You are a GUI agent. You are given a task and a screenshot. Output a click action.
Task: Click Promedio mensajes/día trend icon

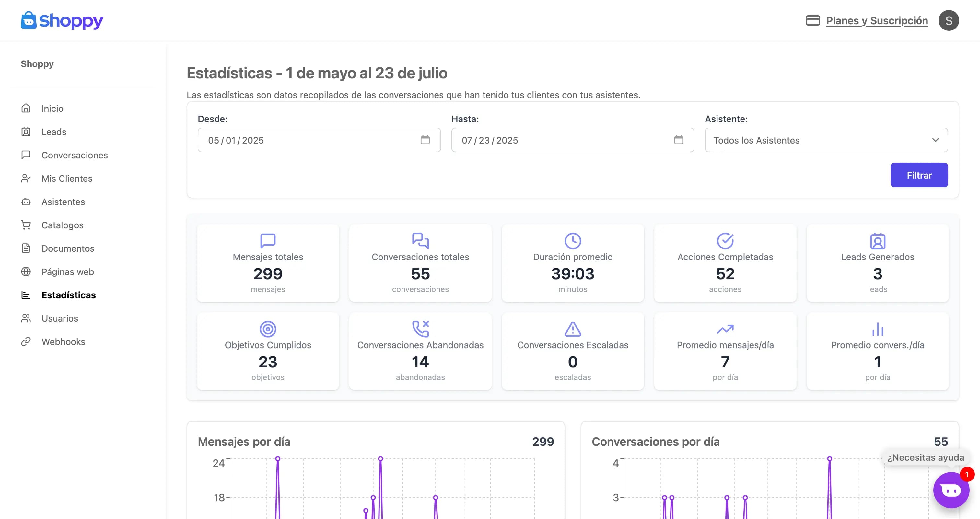tap(725, 329)
